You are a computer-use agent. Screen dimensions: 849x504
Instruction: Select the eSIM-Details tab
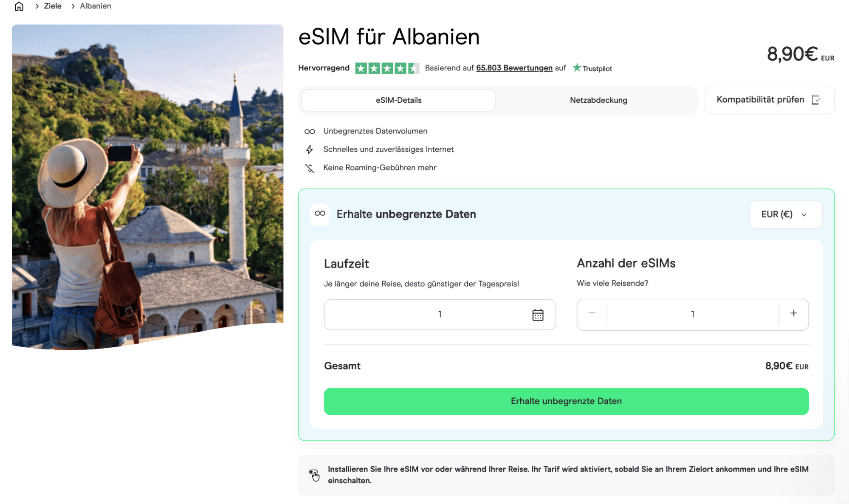point(398,100)
